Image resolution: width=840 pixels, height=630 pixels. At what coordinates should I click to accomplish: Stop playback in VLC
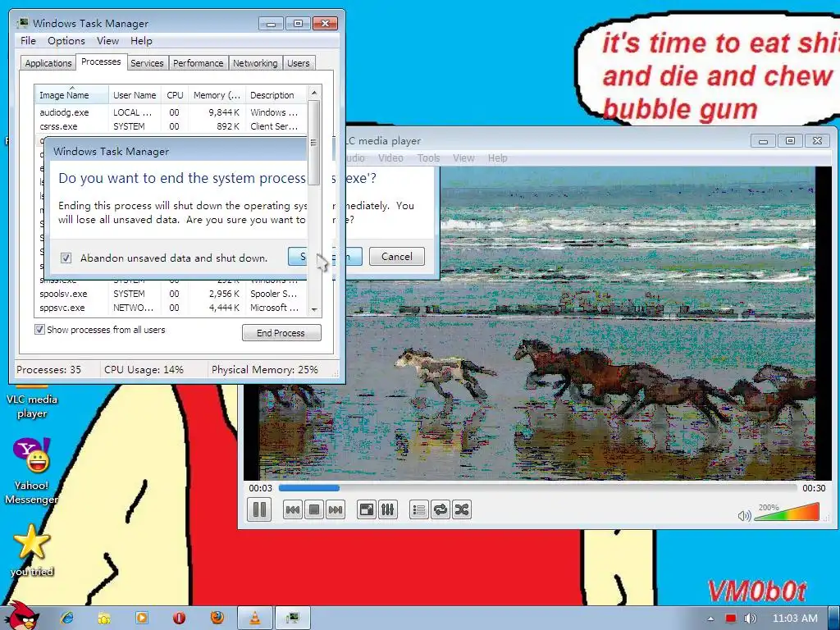(314, 509)
